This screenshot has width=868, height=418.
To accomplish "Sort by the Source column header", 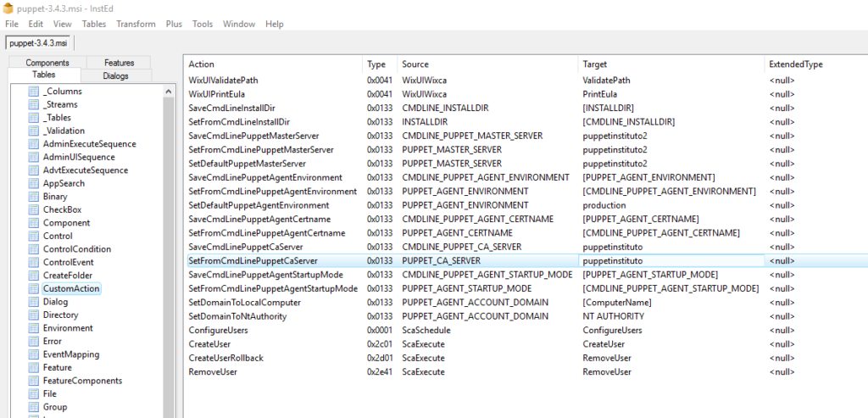I will (x=487, y=64).
